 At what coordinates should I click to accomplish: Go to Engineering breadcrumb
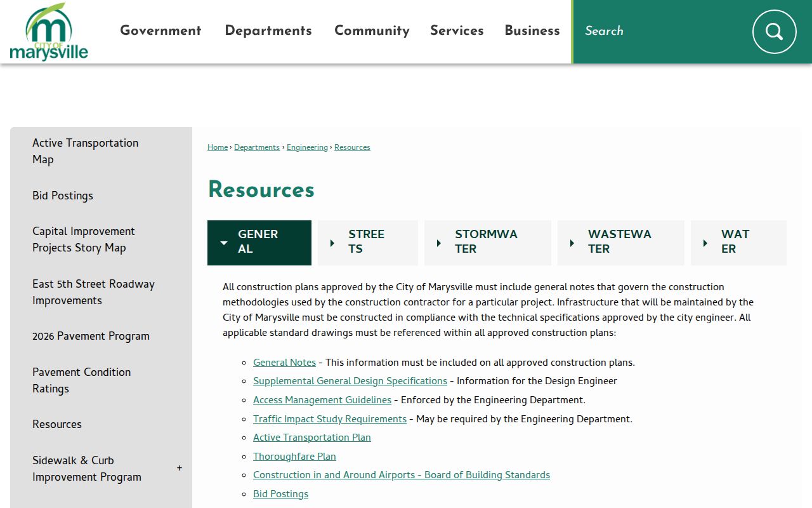coord(307,147)
